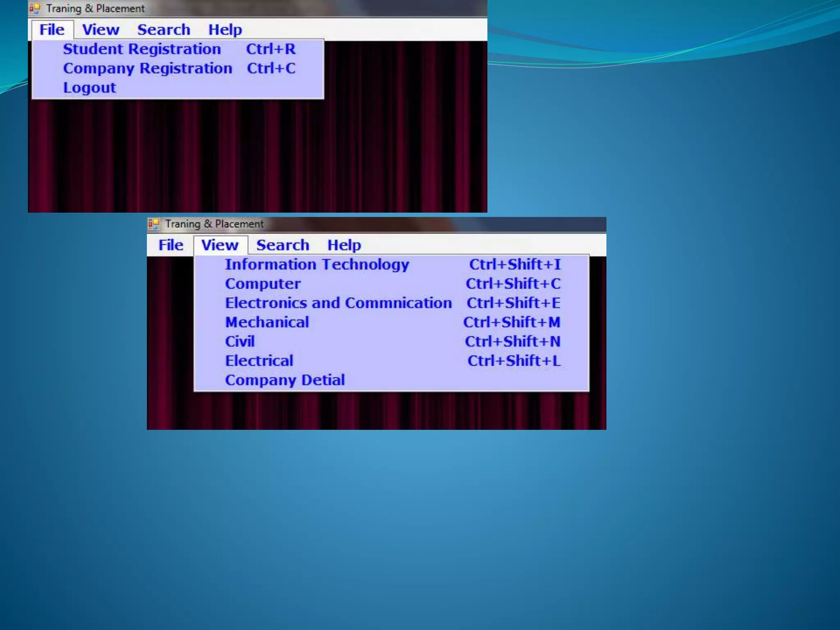The height and width of the screenshot is (630, 840).
Task: Open File menu in upper window
Action: point(52,30)
